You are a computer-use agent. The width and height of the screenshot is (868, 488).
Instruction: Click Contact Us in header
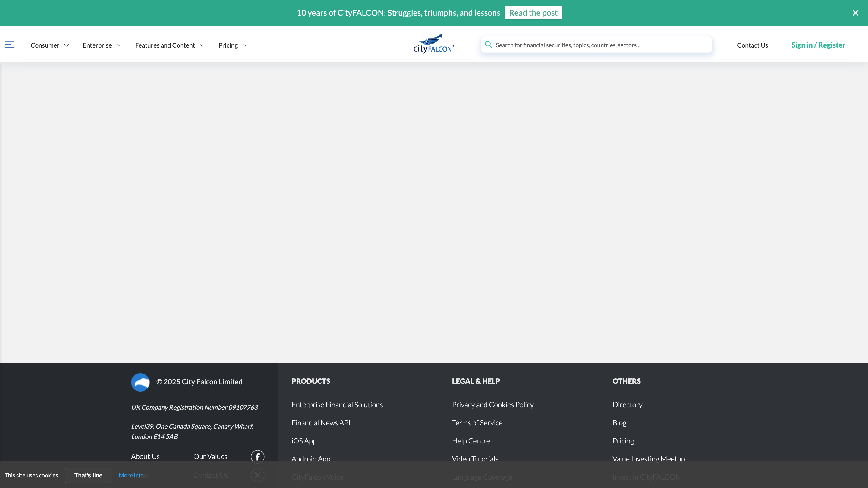tap(752, 45)
